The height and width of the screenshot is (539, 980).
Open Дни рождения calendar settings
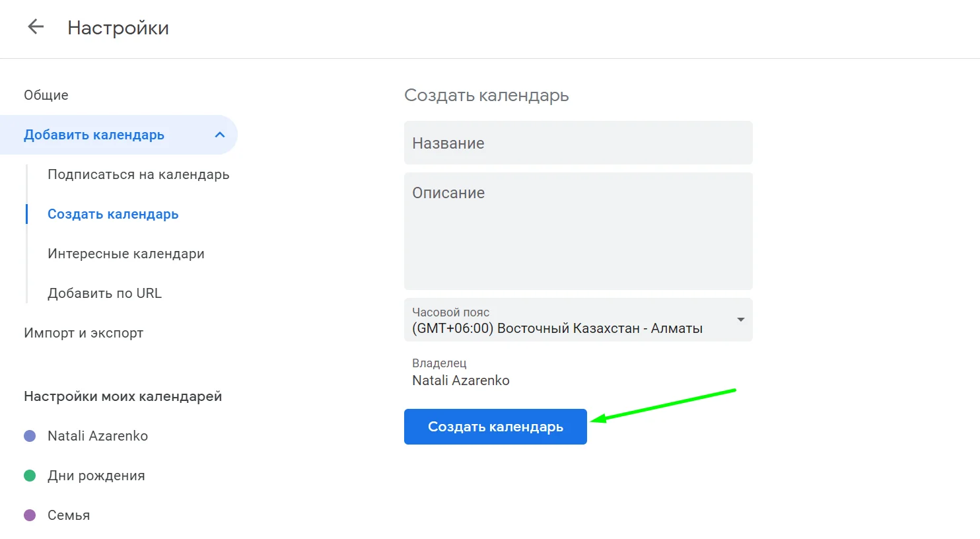coord(96,476)
